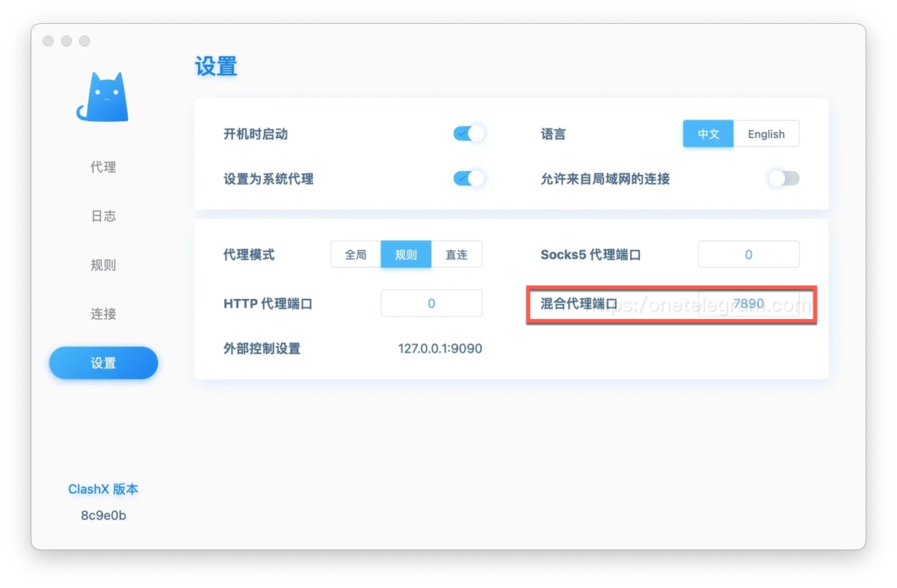This screenshot has width=897, height=588.
Task: Click the version hash 8c9e0b
Action: pos(103,516)
